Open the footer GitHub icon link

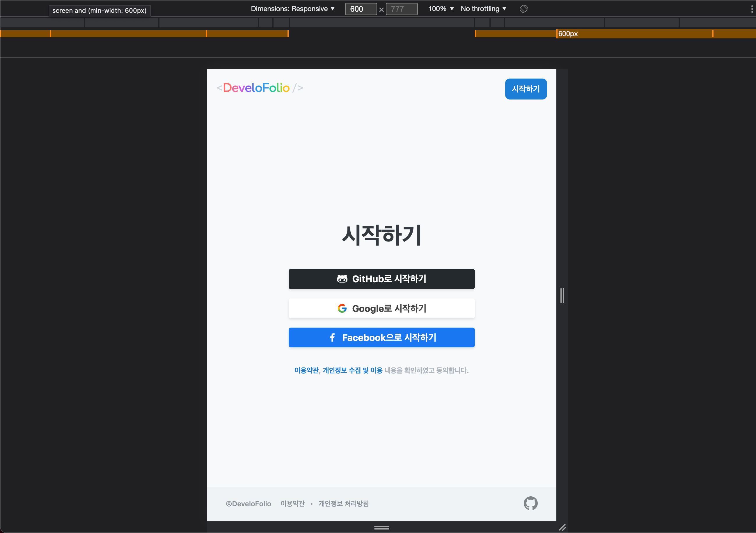coord(530,503)
